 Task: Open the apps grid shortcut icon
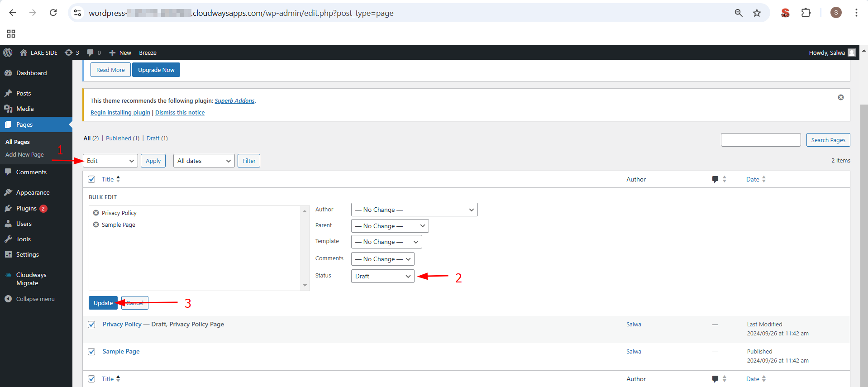click(11, 33)
